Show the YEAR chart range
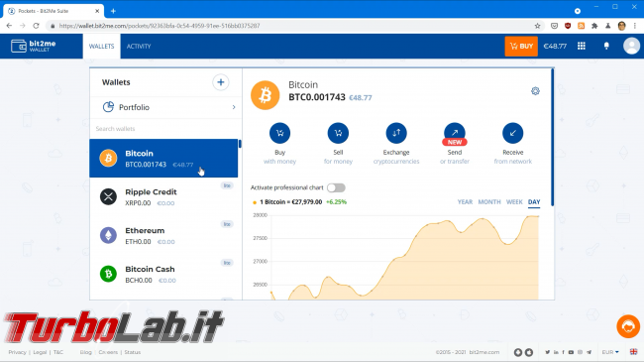 (465, 202)
